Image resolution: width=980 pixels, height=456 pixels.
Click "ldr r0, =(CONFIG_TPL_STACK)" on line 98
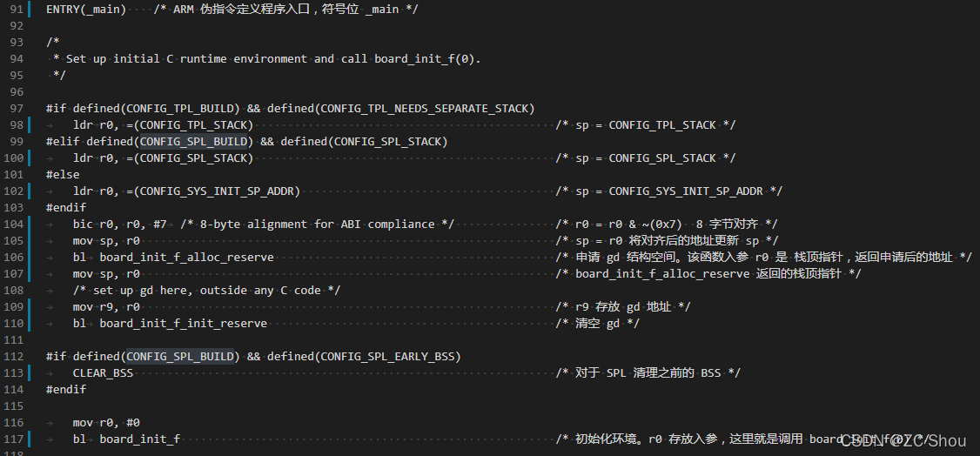click(163, 125)
